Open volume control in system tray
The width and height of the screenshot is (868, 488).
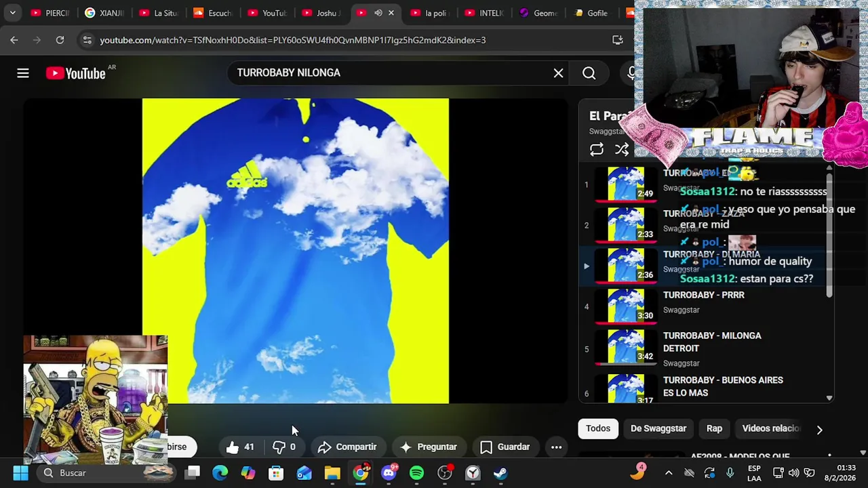click(x=794, y=473)
